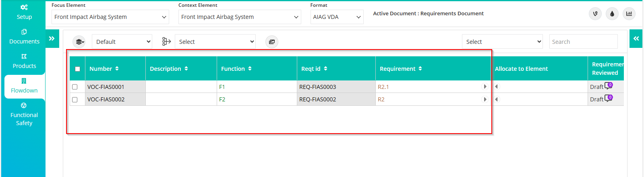
Task: Click the image gallery icon in toolbar
Action: [x=272, y=41]
